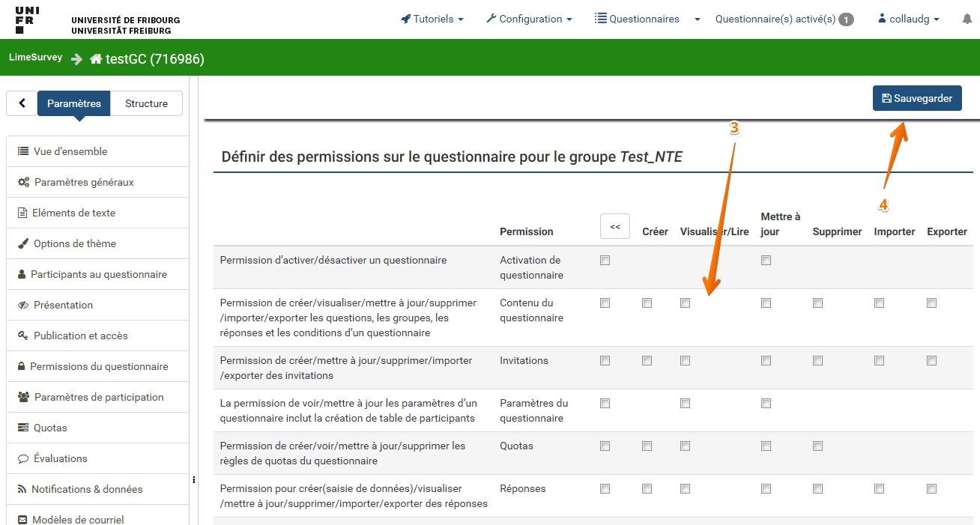Click the Notifications & données feed icon
Viewport: 980px width, 525px height.
pos(22,489)
